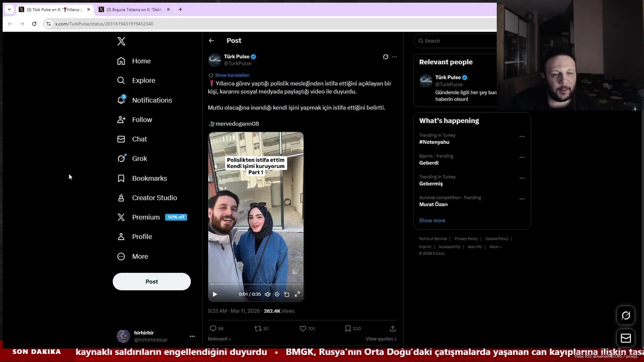This screenshot has height=362, width=644.
Task: Open Accessibility footer link
Action: tap(449, 247)
